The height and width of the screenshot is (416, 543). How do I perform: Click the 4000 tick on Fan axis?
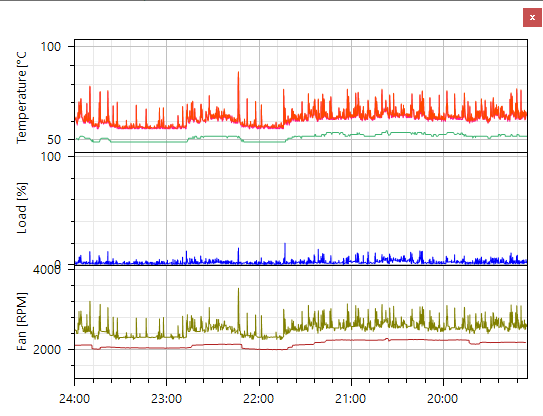[x=47, y=269]
